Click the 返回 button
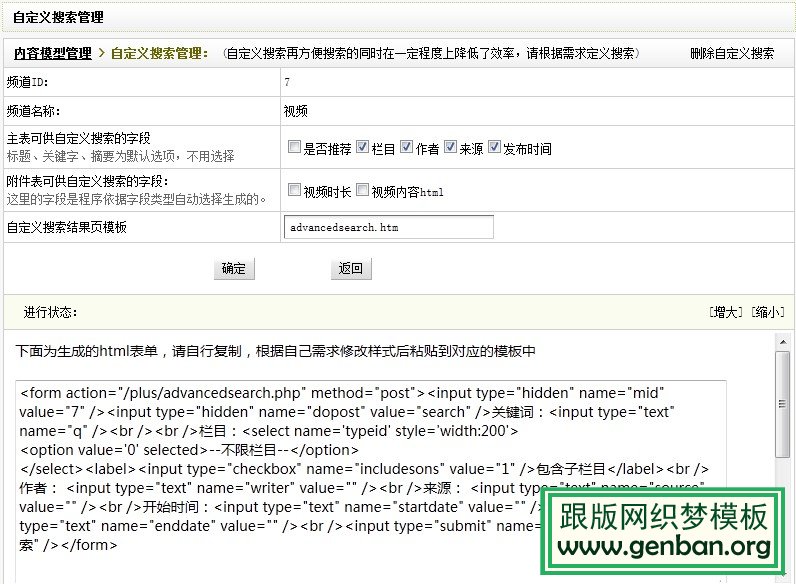 (350, 268)
